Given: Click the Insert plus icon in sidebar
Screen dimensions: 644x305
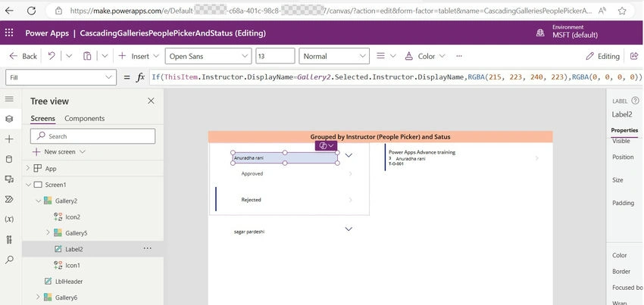Looking at the screenshot, I should 9,139.
